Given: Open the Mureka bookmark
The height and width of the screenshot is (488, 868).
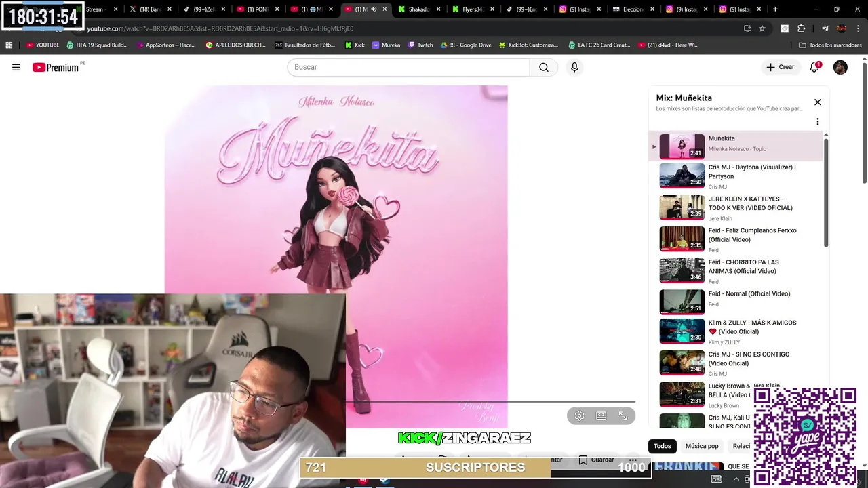Looking at the screenshot, I should [x=386, y=45].
